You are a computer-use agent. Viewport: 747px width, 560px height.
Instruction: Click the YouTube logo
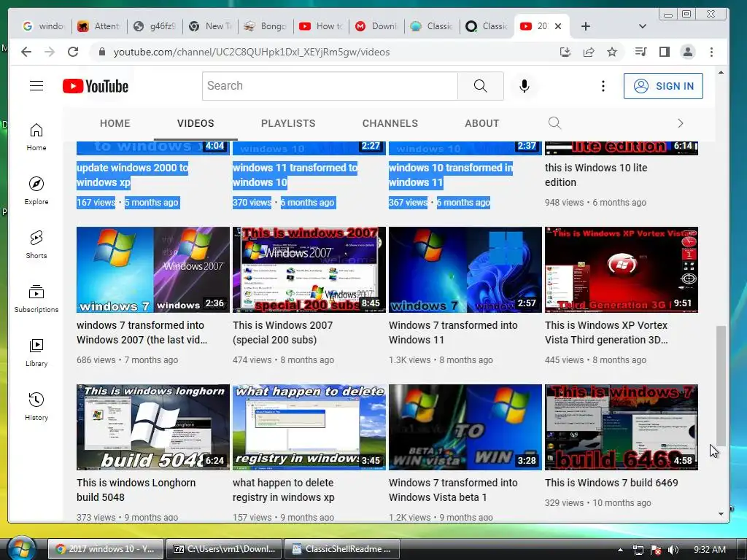(96, 86)
